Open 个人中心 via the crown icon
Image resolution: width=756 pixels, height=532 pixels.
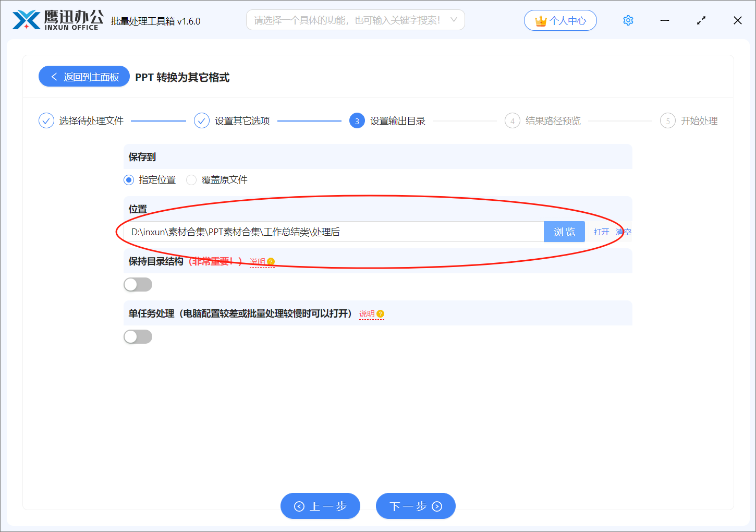tap(560, 20)
